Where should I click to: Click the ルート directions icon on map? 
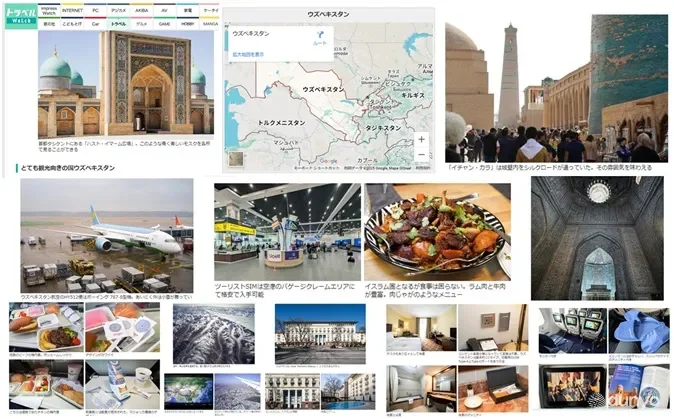click(320, 38)
